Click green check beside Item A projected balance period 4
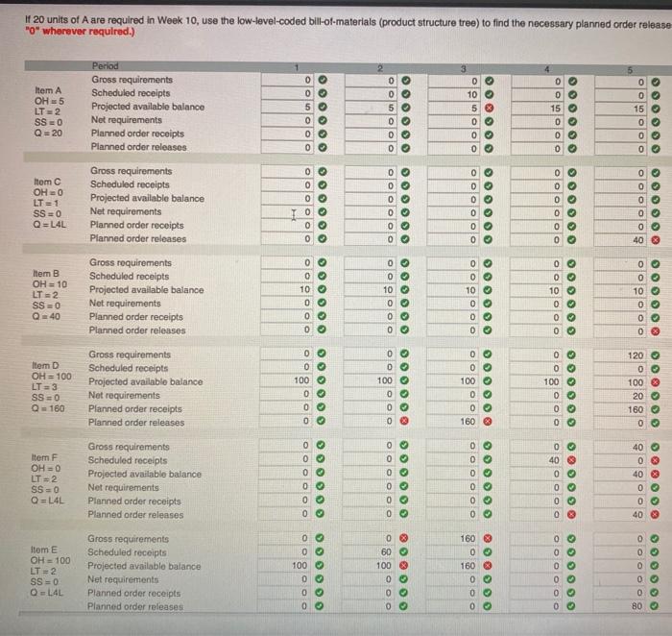The image size is (672, 636). pos(572,109)
